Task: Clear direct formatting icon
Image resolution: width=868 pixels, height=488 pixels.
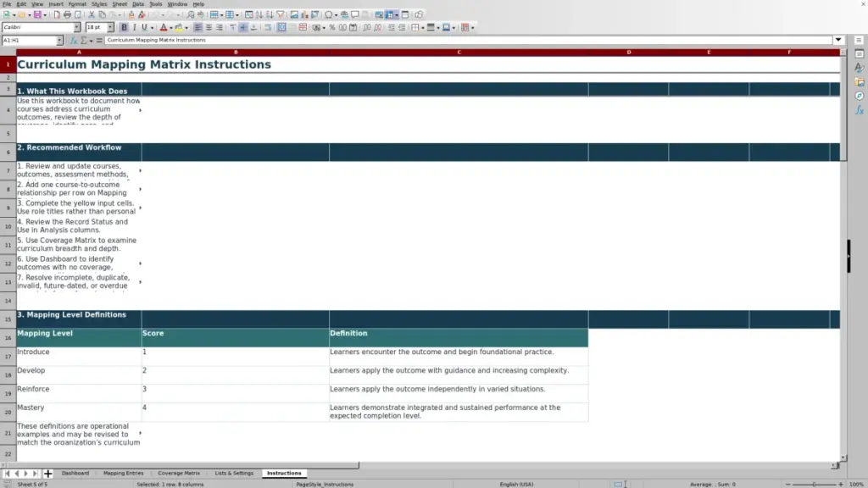Action: pyautogui.click(x=142, y=15)
